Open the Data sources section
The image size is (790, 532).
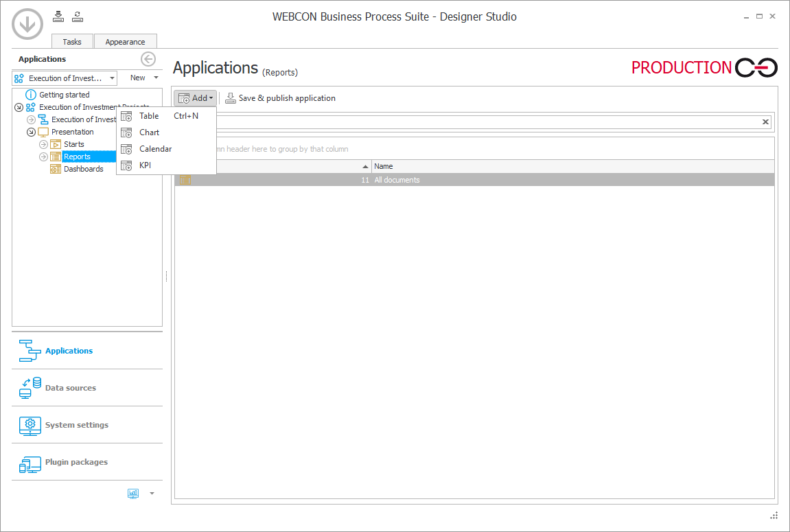(71, 388)
